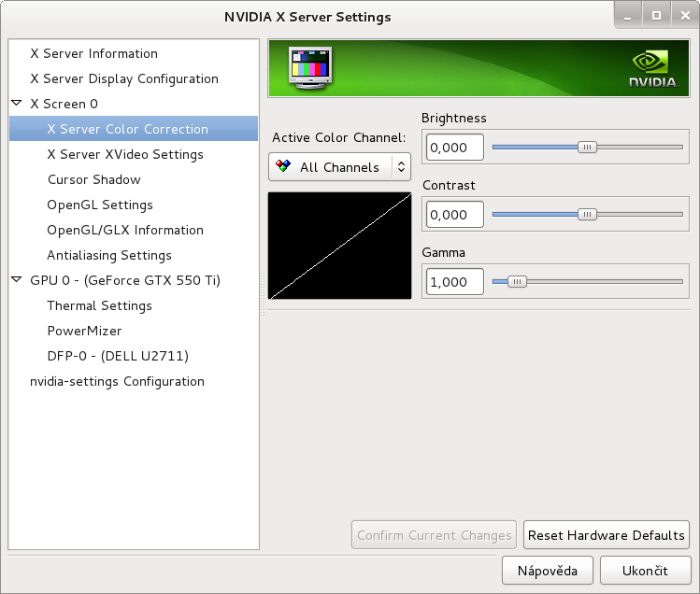Click the Ukončit quit button

point(645,571)
